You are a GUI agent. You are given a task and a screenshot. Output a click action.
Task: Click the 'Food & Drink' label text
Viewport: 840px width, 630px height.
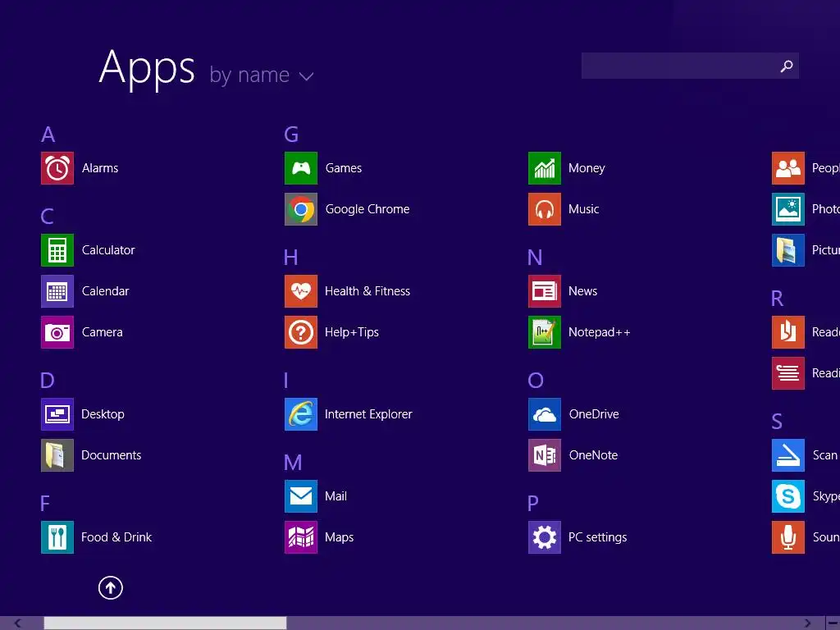[x=116, y=537]
